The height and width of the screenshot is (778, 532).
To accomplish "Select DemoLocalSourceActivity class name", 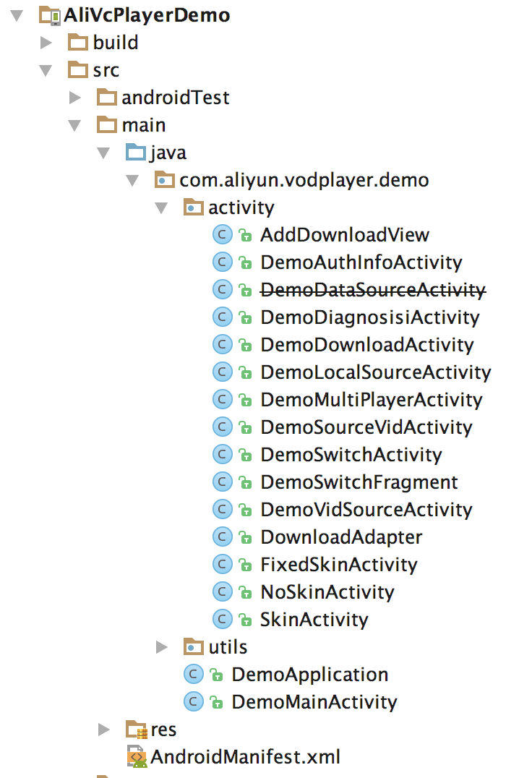I will pyautogui.click(x=376, y=372).
